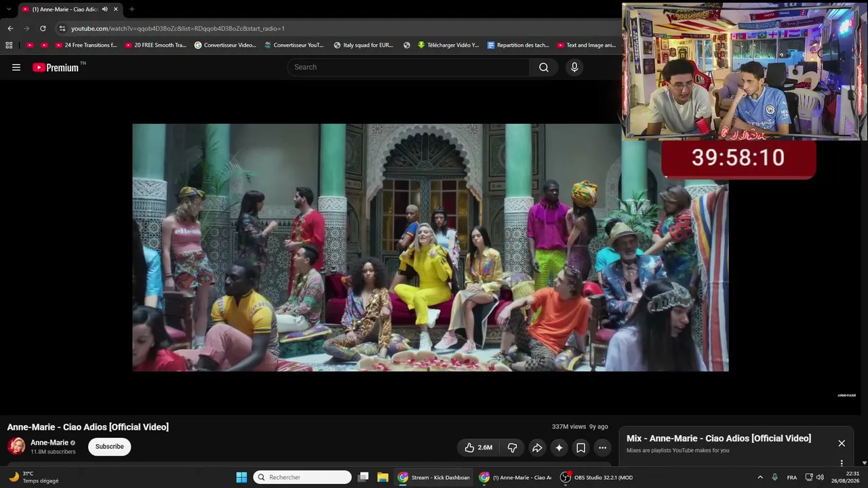The image size is (868, 488).
Task: Open the Anne-Marie channel name link
Action: point(50,443)
